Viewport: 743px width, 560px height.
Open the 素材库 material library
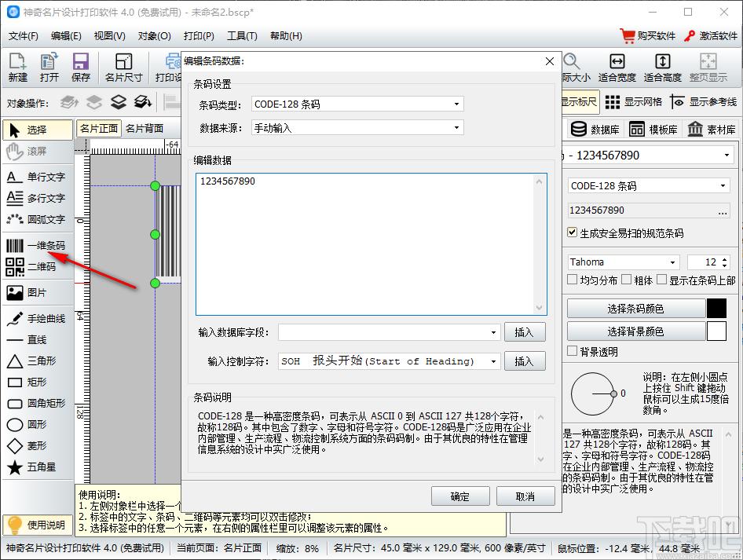[x=712, y=129]
